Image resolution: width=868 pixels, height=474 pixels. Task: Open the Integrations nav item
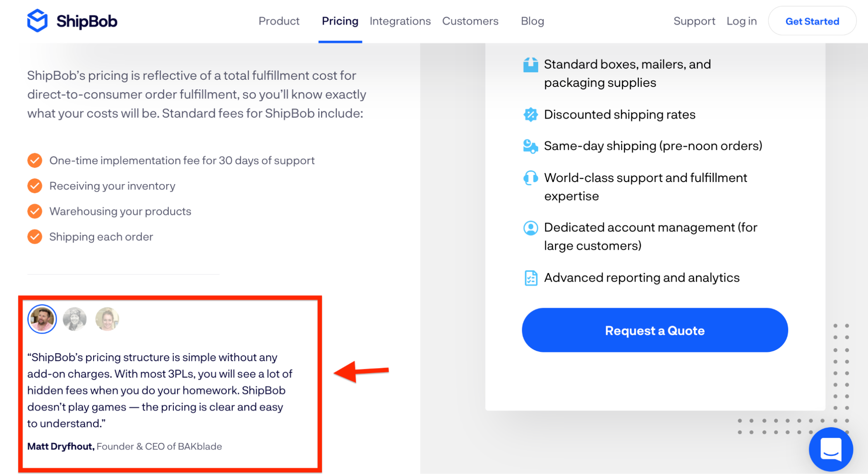point(400,21)
